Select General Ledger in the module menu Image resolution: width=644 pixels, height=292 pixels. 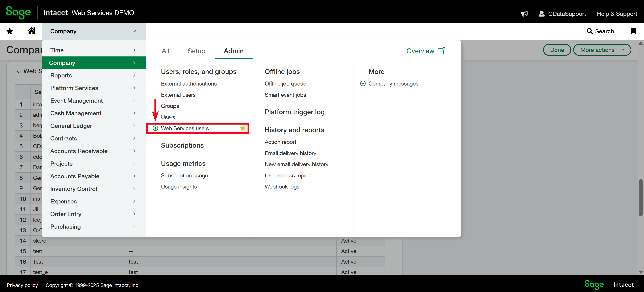tap(71, 126)
